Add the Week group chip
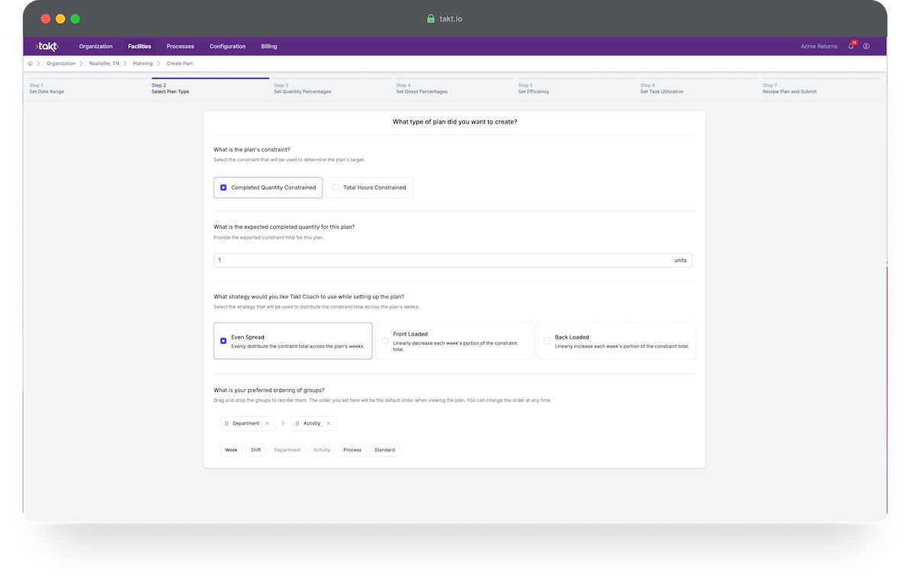Screen dimensions: 915x588 click(x=231, y=450)
